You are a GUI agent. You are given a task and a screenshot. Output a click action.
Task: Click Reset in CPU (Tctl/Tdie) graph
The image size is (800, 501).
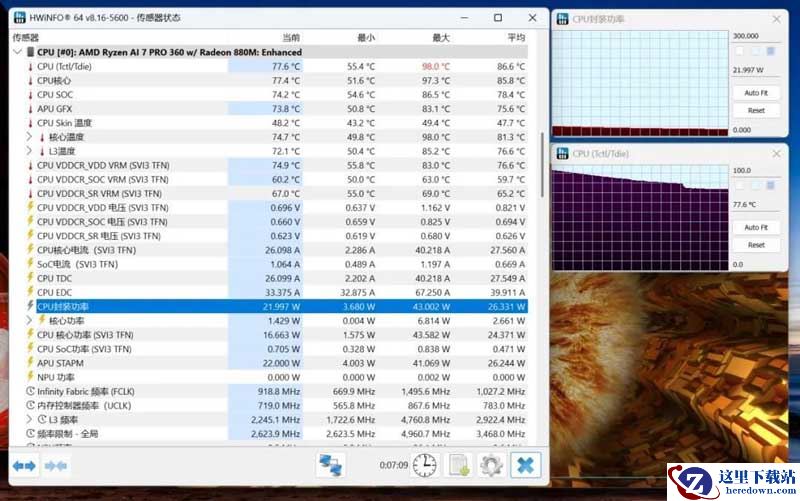[x=756, y=245]
